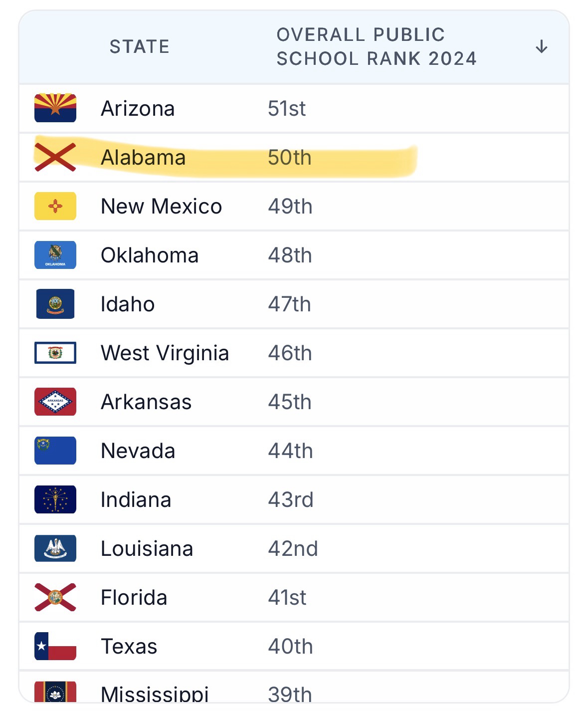This screenshot has width=588, height=725.
Task: Click the Alabama red cross flag
Action: (55, 157)
